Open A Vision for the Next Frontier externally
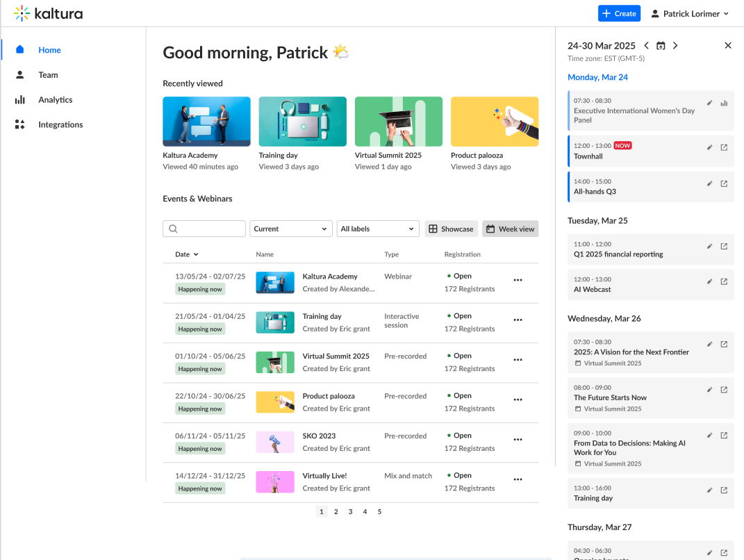The height and width of the screenshot is (560, 744). pos(724,344)
